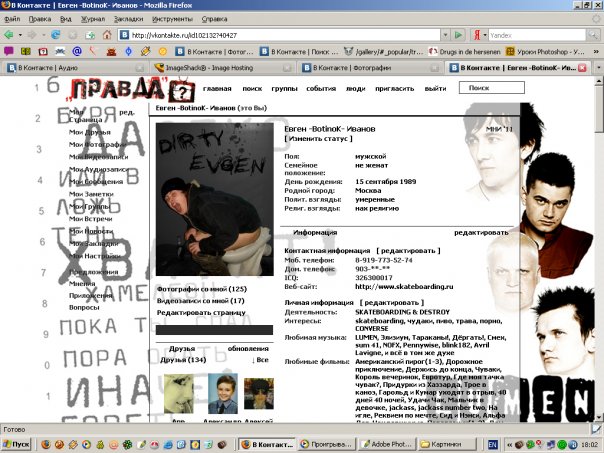This screenshot has width=604, height=453.
Task: Click the Все friends link
Action: click(x=260, y=360)
